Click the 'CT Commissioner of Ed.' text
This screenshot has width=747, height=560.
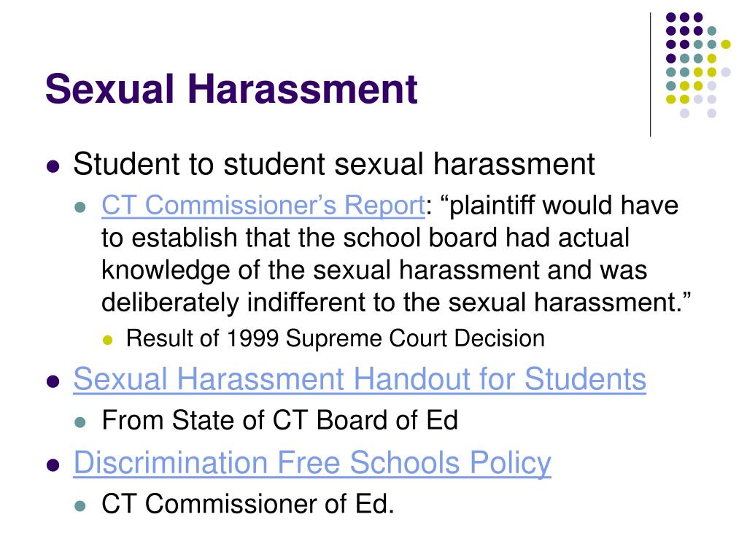tap(248, 504)
